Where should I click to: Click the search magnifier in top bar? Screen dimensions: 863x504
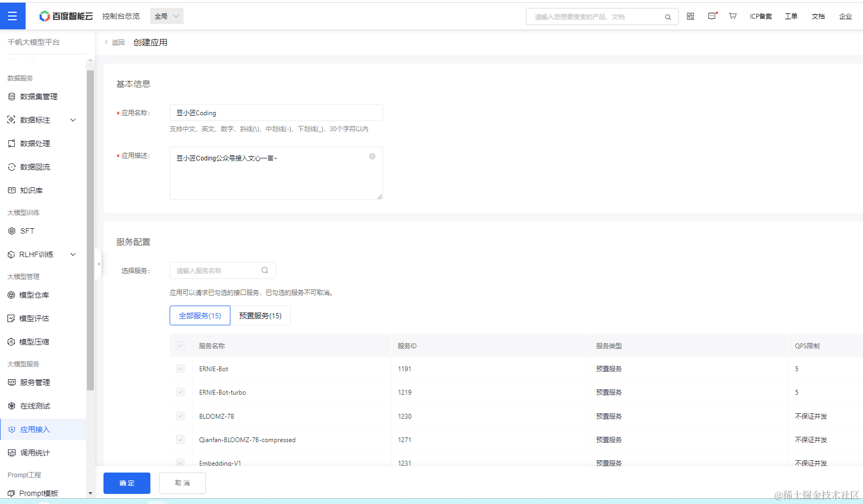668,17
